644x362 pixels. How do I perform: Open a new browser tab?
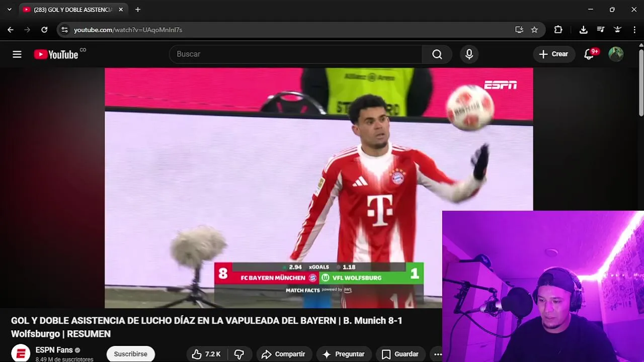[x=138, y=10]
